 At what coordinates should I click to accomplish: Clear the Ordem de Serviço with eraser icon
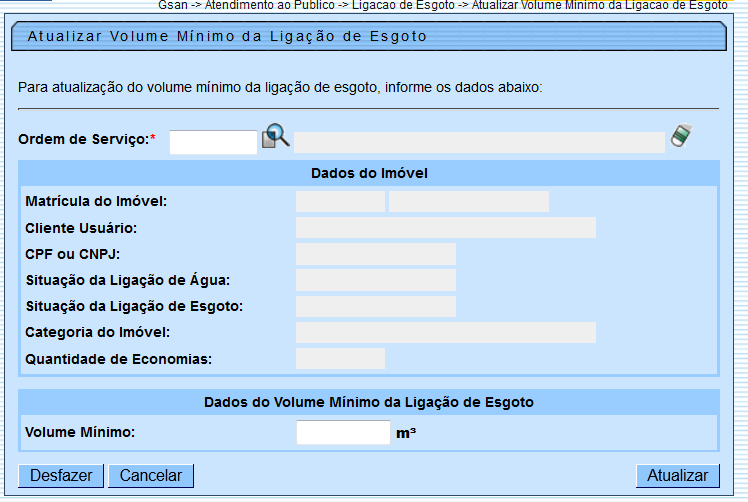(x=681, y=136)
